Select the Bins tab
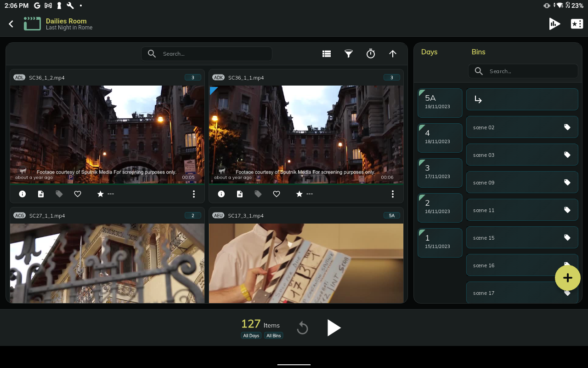588x368 pixels. [478, 52]
